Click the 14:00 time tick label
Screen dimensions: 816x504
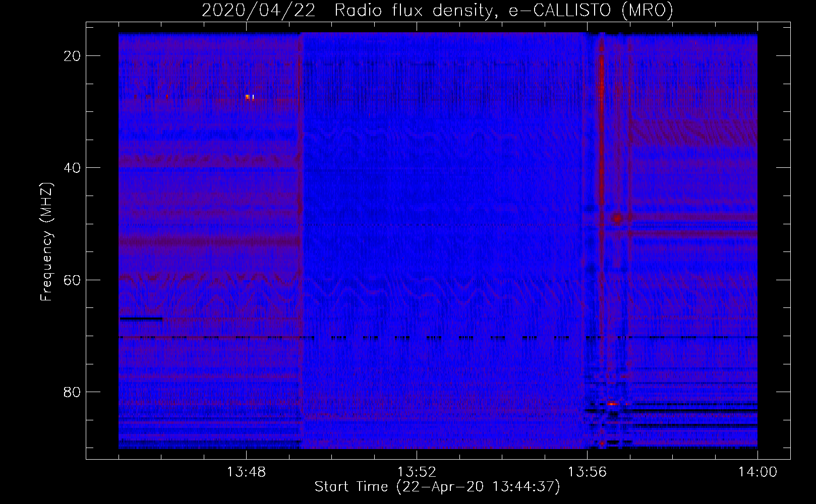[757, 472]
